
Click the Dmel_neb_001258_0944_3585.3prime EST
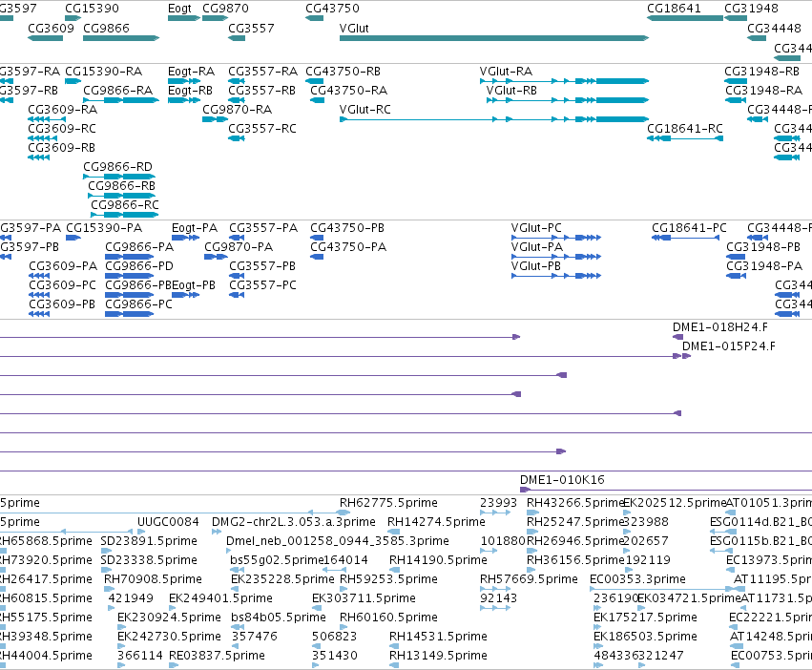tap(229, 551)
